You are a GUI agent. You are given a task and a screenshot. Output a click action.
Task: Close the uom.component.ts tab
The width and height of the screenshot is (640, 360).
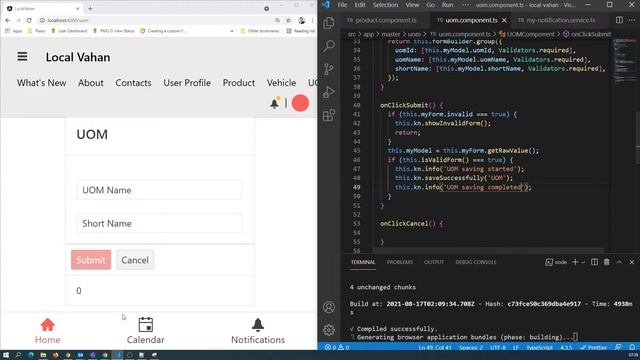[x=504, y=20]
